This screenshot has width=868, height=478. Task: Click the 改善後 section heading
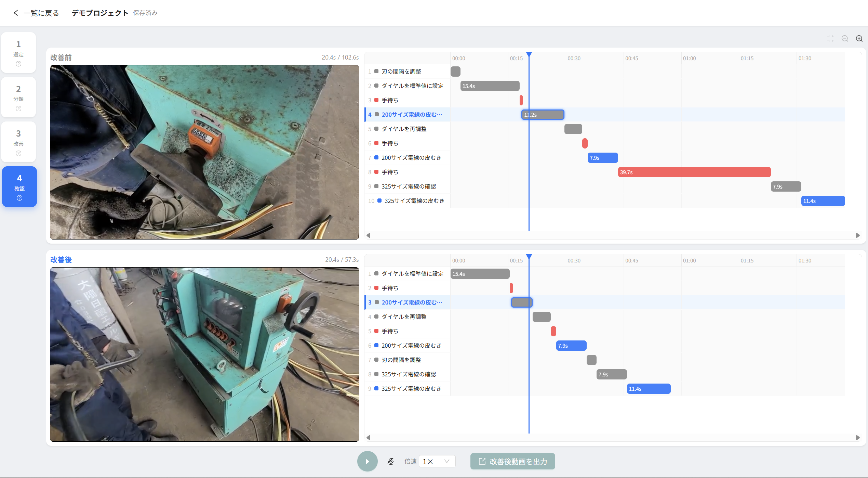tap(61, 260)
